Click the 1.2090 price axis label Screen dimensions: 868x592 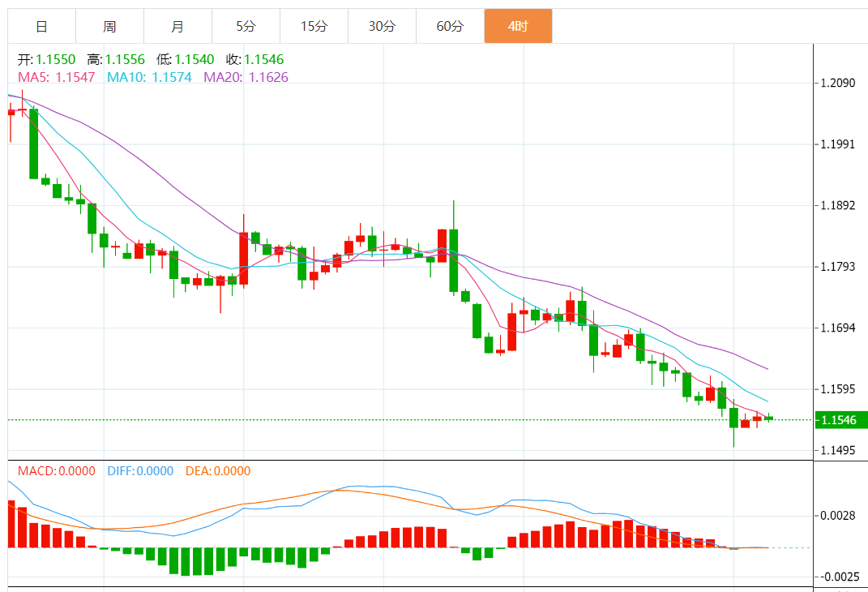click(837, 83)
